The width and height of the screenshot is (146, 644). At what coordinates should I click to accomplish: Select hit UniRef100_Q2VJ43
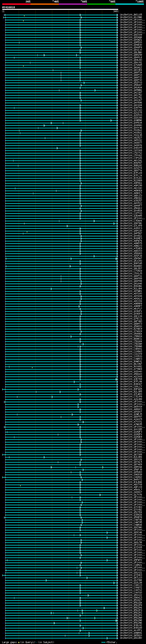coord(131,110)
